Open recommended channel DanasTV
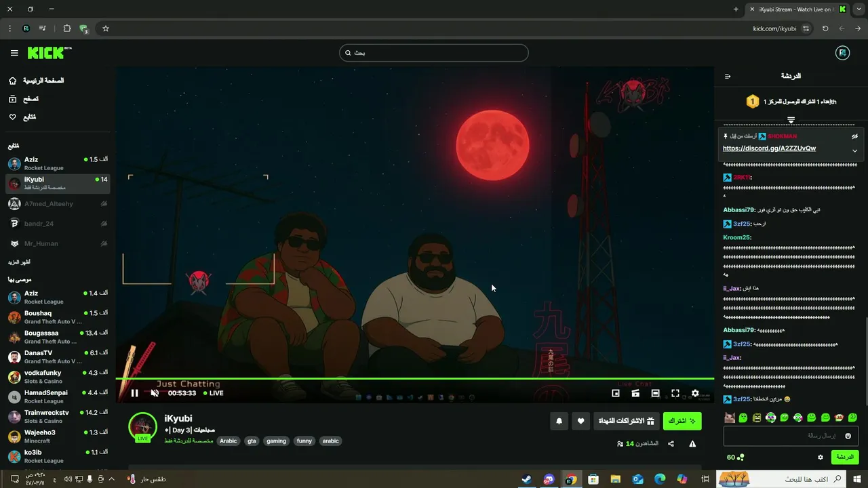Screen dimensions: 868x488 [58, 357]
